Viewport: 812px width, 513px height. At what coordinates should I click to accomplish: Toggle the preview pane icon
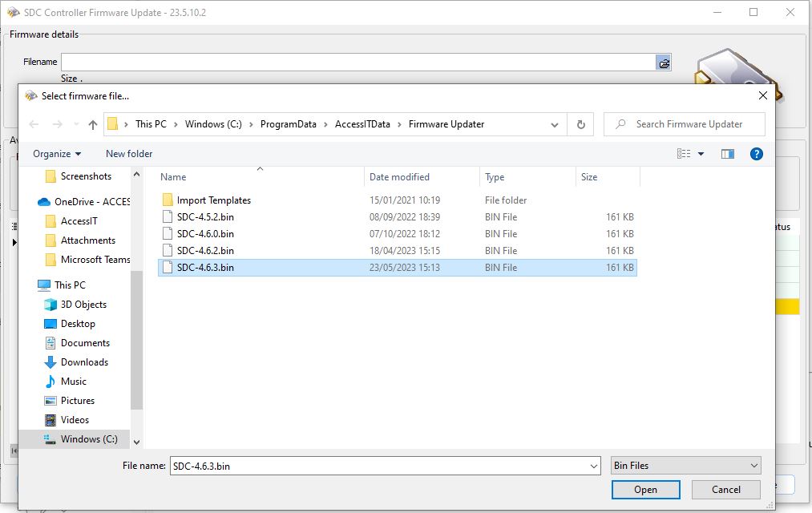[x=728, y=154]
